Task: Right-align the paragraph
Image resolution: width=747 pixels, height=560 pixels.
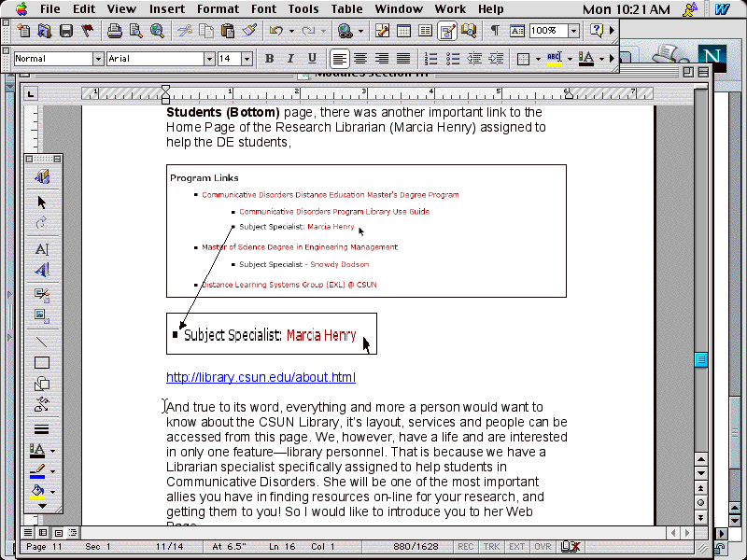Action: pyautogui.click(x=382, y=59)
